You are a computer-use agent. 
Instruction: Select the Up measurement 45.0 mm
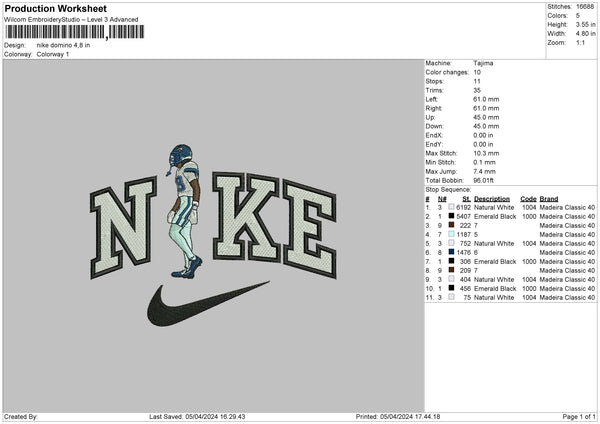click(486, 117)
